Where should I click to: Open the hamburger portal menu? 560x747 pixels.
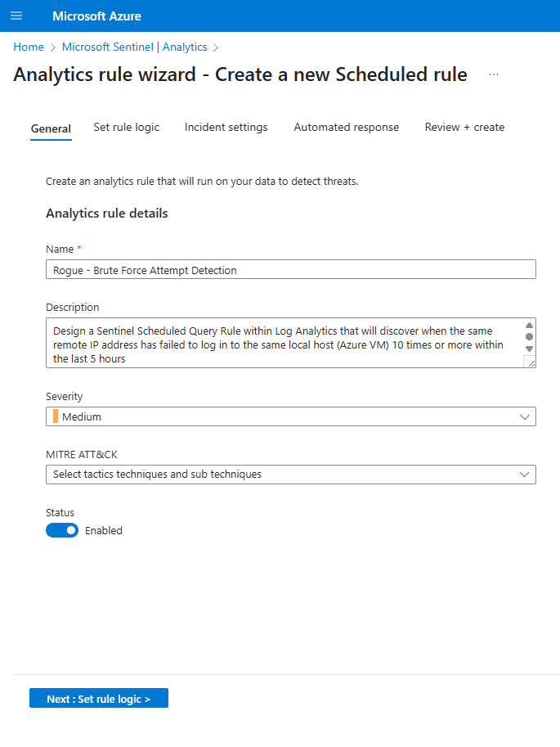coord(16,16)
